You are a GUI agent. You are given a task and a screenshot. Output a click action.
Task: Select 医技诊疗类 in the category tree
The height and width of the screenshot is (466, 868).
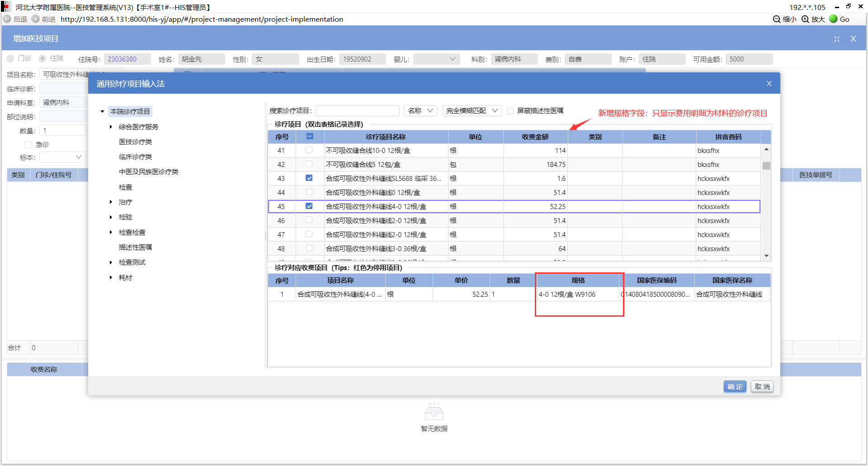135,142
